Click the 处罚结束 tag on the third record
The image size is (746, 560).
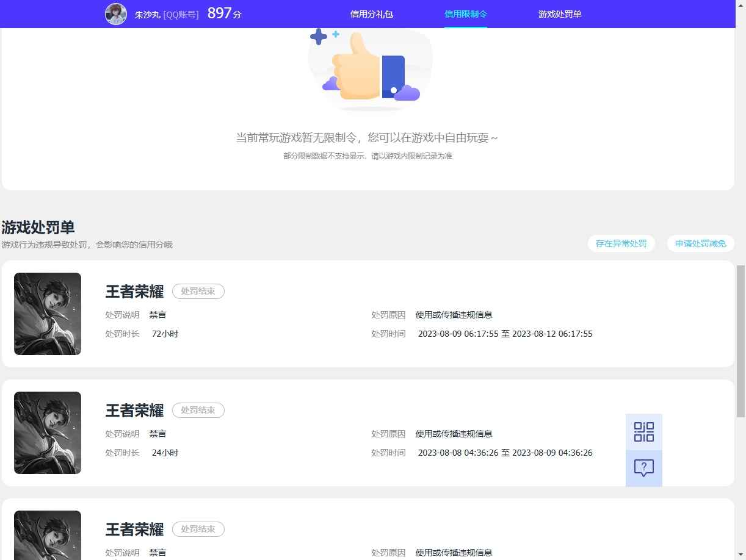pyautogui.click(x=198, y=529)
